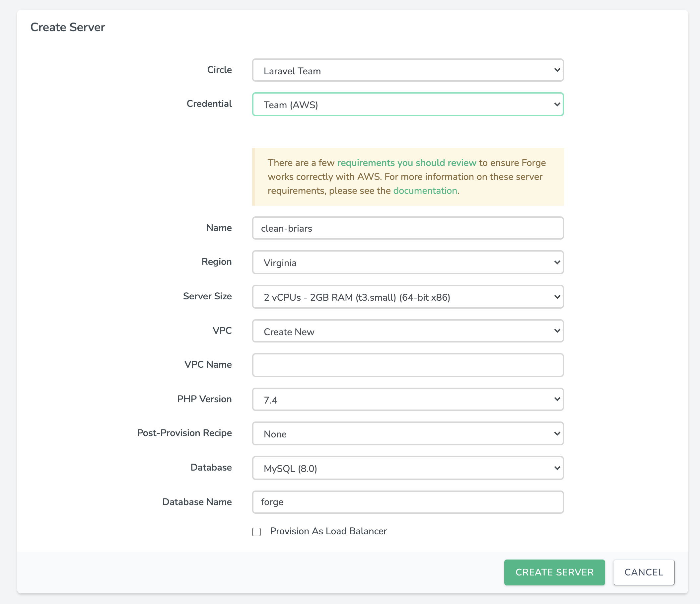Screen dimensions: 700x604
Task: Open the AWS documentation link
Action: coord(425,191)
